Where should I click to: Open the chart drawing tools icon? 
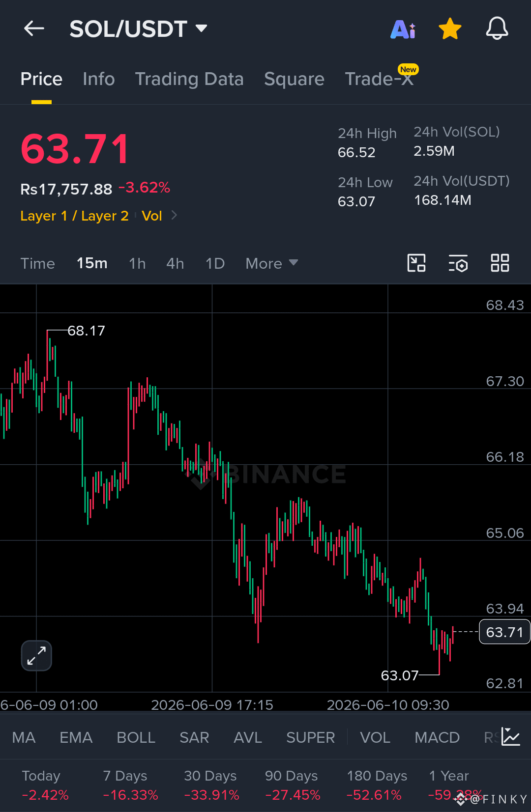[416, 263]
